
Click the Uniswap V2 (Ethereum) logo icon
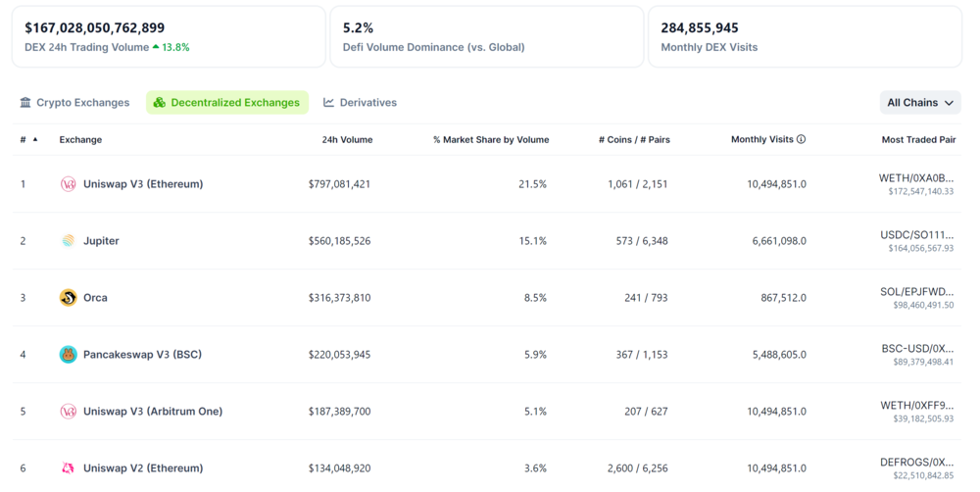coord(68,468)
